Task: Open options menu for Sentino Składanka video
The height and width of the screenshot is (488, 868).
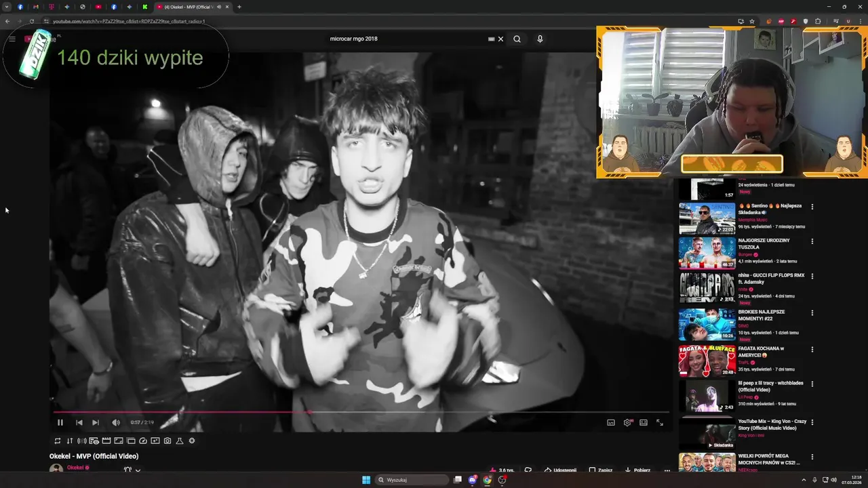Action: tap(812, 207)
